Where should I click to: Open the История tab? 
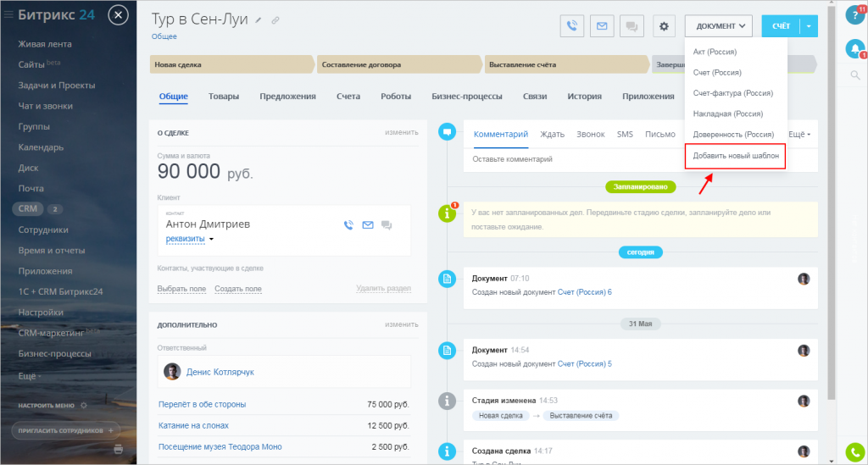(x=585, y=97)
